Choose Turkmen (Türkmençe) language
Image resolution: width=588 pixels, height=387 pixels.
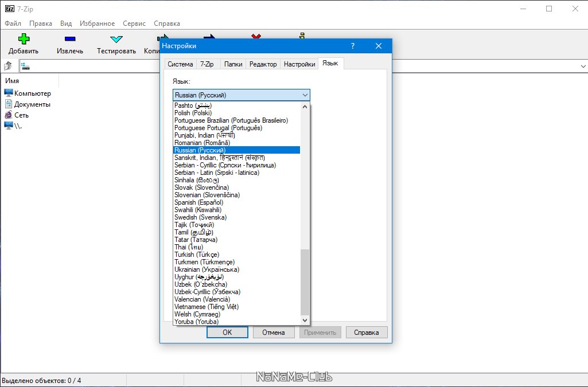236,262
